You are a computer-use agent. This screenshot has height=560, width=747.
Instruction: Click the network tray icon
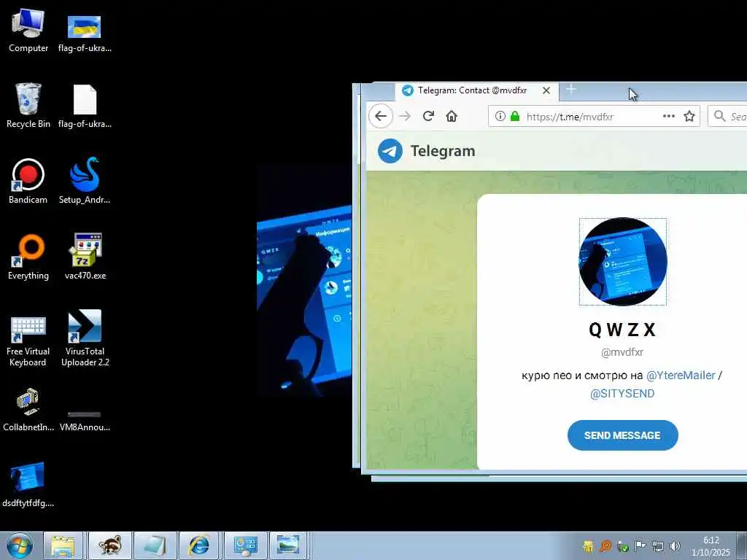[657, 546]
